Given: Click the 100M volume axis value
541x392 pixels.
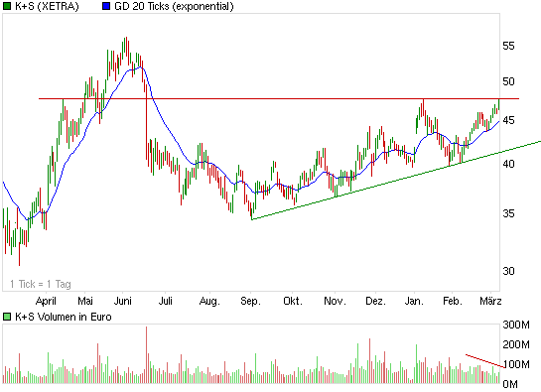Looking at the screenshot, I should (x=516, y=364).
